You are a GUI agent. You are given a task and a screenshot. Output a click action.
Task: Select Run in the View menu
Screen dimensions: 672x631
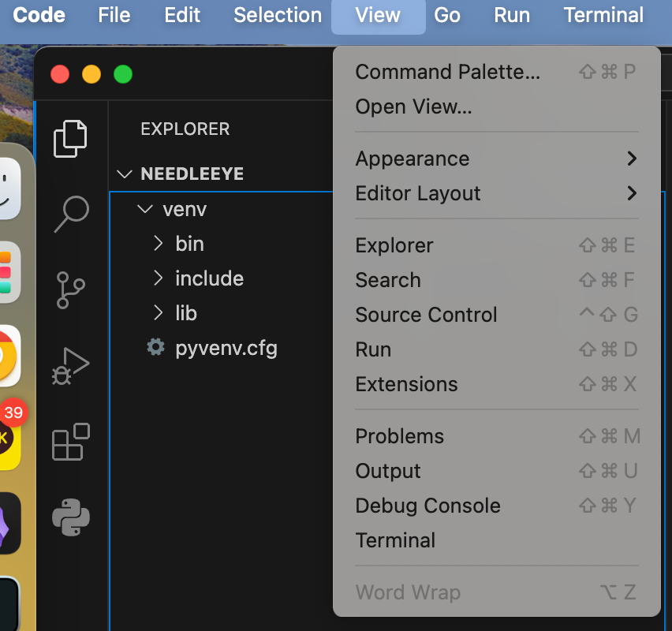[496, 349]
